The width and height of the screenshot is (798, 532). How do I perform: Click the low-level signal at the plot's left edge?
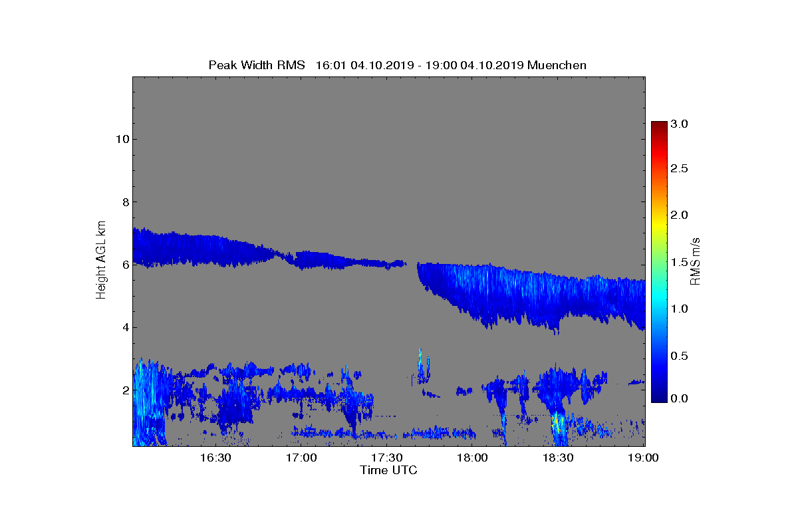click(148, 402)
